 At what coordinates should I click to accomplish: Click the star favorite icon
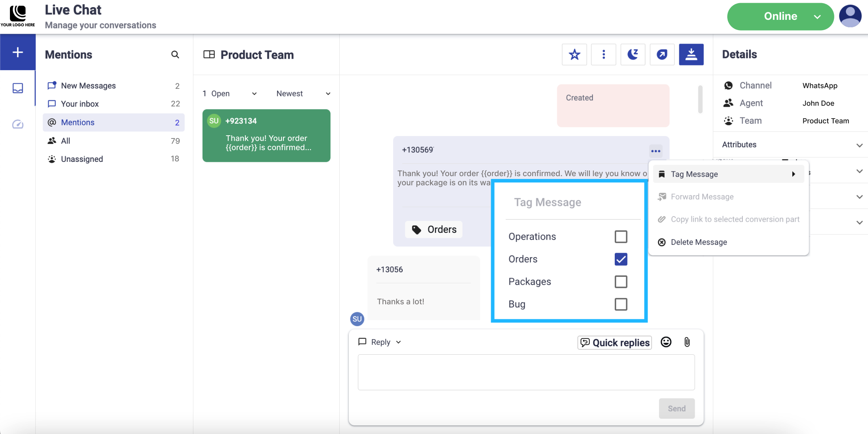[x=574, y=54]
